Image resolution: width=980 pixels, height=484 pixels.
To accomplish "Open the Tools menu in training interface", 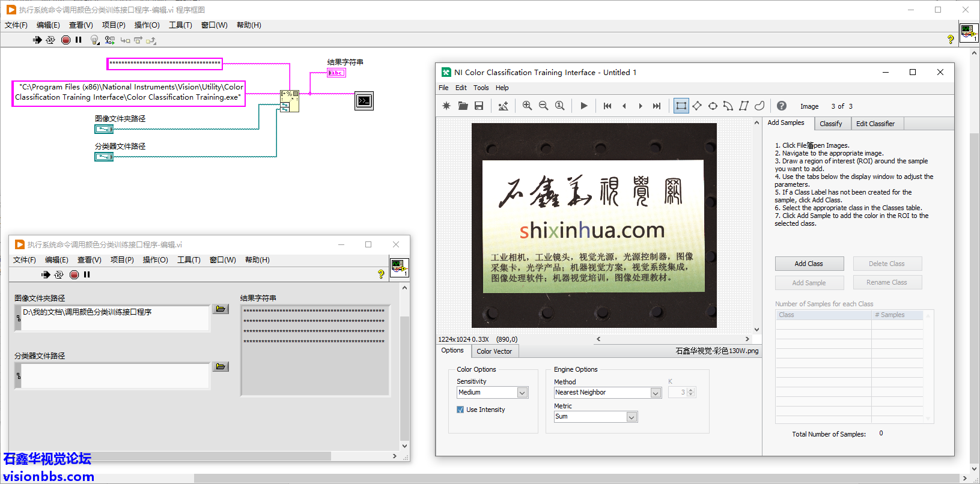I will pos(481,88).
